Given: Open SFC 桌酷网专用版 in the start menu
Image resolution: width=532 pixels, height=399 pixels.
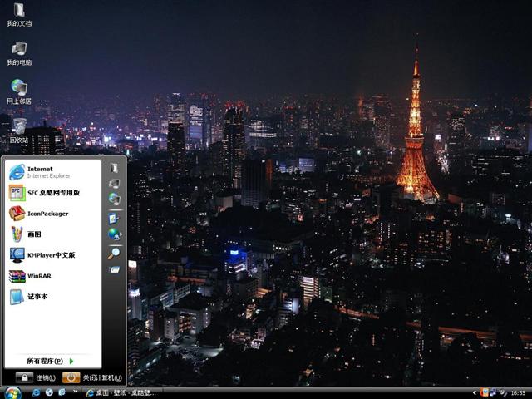Looking at the screenshot, I should [52, 193].
